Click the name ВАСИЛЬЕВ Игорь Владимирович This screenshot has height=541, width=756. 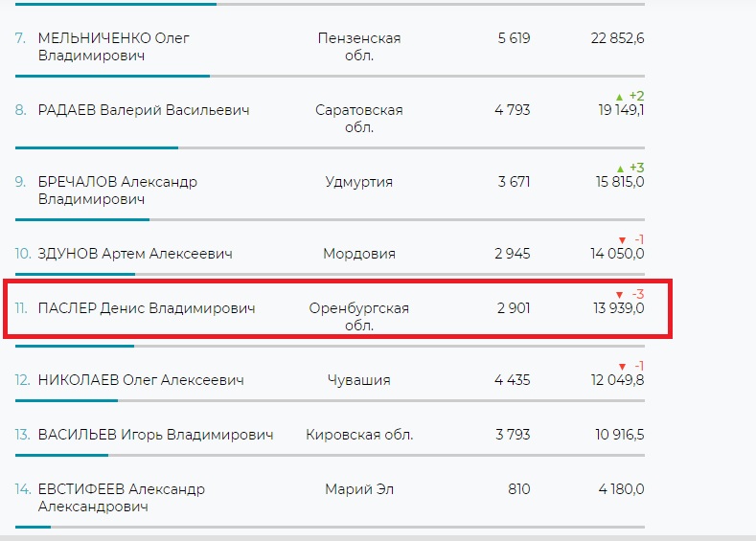click(155, 435)
